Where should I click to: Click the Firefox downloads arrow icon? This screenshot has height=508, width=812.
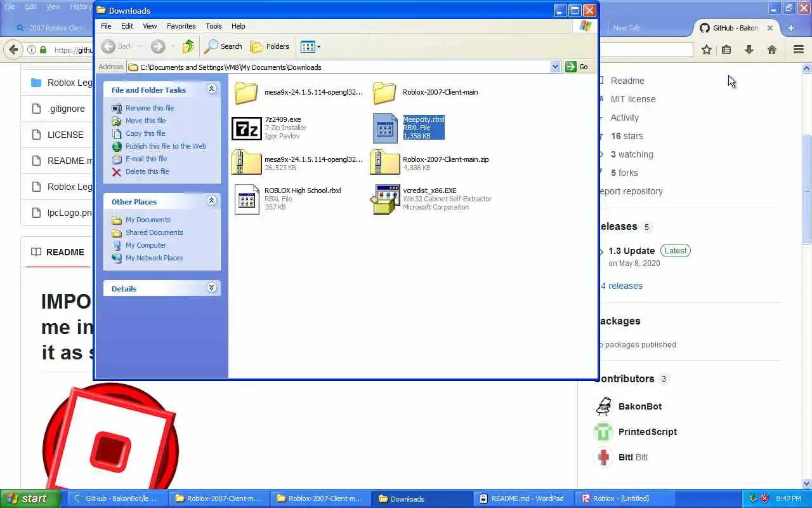click(749, 50)
